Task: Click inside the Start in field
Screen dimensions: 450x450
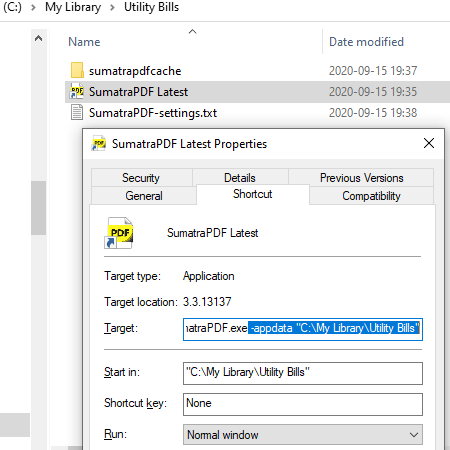Action: (x=303, y=373)
